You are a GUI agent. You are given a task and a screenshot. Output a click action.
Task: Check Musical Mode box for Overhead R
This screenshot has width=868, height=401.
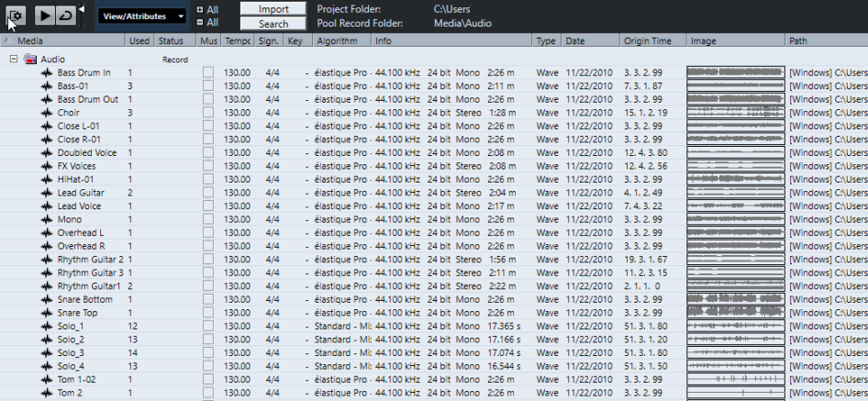point(208,246)
